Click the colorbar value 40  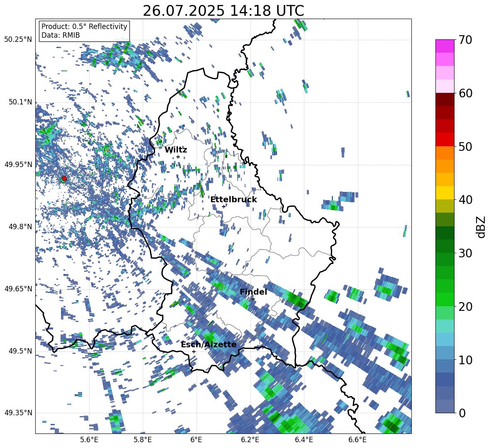465,200
